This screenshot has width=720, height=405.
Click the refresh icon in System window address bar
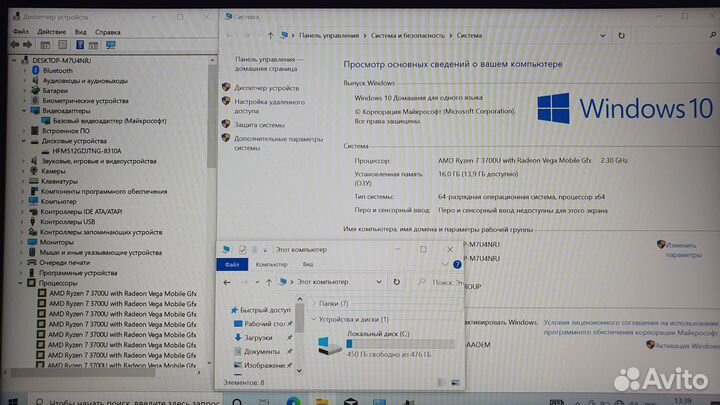coord(621,35)
